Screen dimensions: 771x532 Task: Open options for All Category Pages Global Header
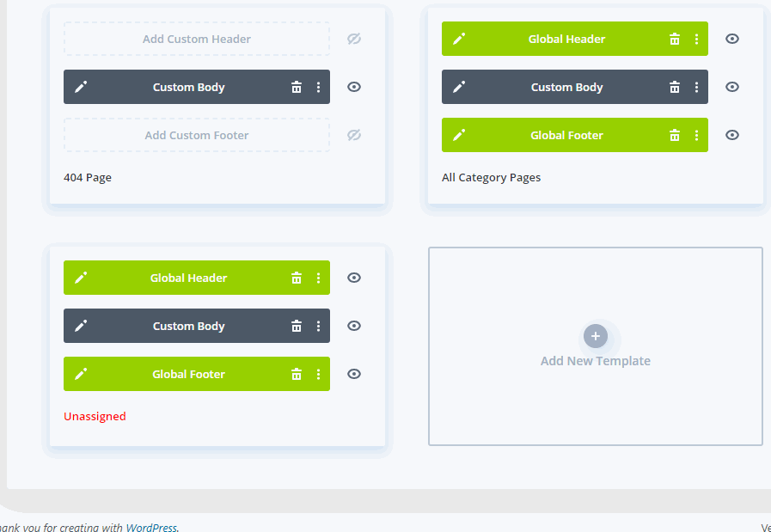click(696, 39)
